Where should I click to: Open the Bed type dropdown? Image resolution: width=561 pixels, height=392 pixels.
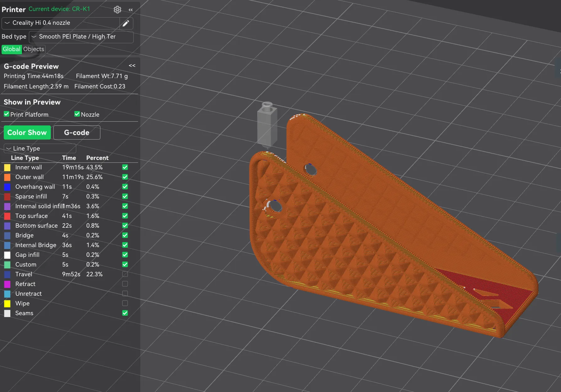coord(81,37)
